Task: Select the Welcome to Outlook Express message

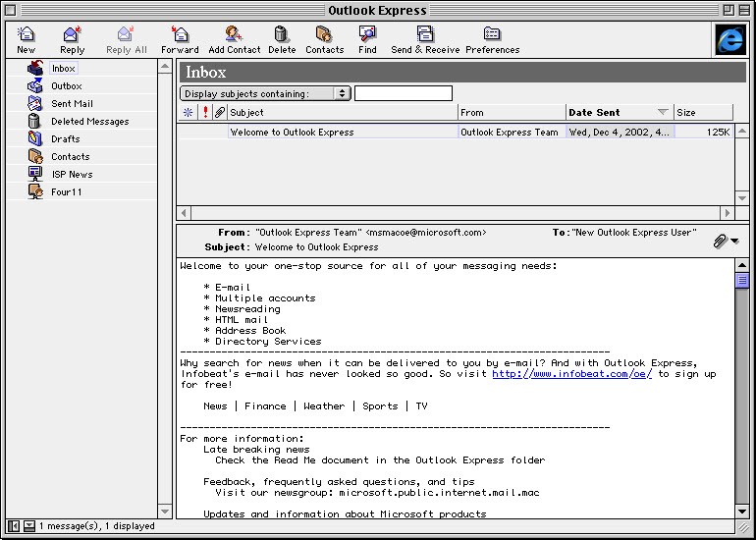Action: point(292,133)
